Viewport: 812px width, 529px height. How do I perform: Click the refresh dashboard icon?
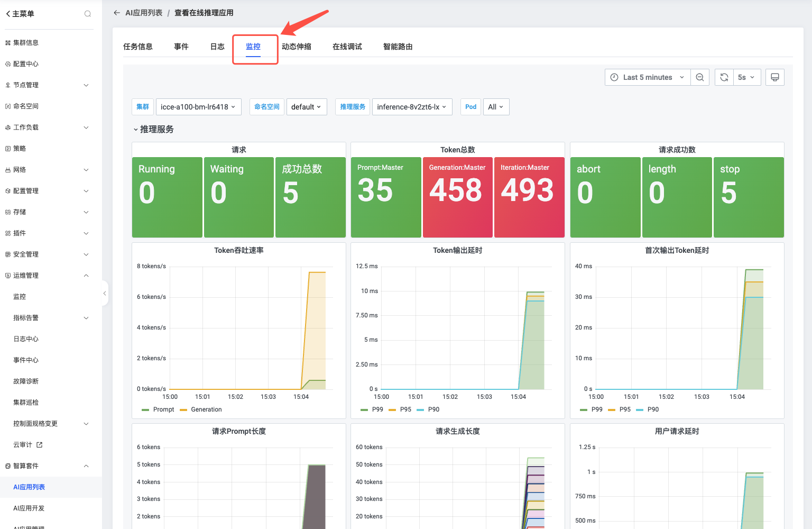pyautogui.click(x=724, y=77)
